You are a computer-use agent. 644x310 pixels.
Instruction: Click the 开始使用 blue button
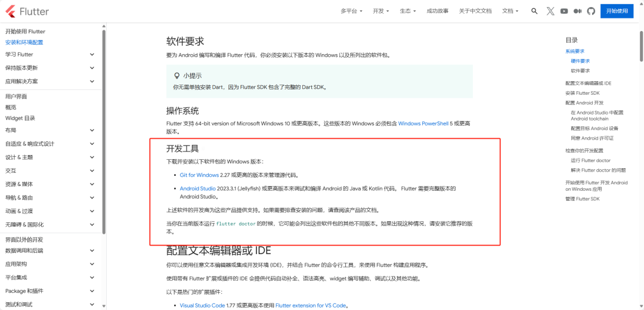click(617, 11)
